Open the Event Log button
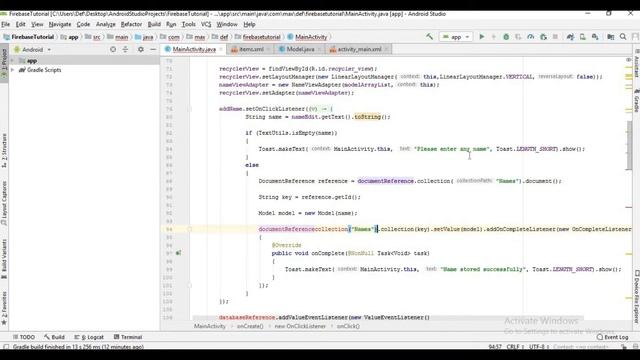This screenshot has width=640, height=360. pyautogui.click(x=612, y=337)
